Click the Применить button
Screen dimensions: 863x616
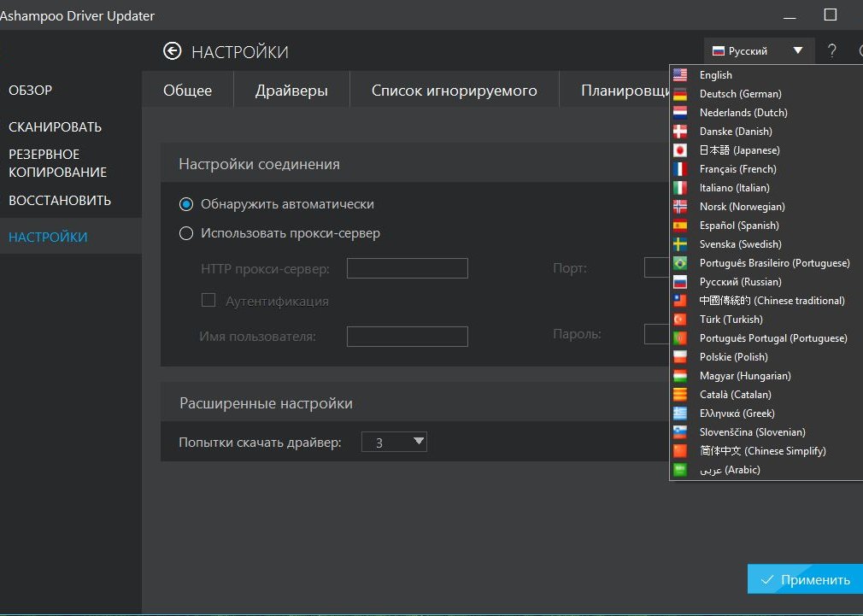pyautogui.click(x=805, y=579)
